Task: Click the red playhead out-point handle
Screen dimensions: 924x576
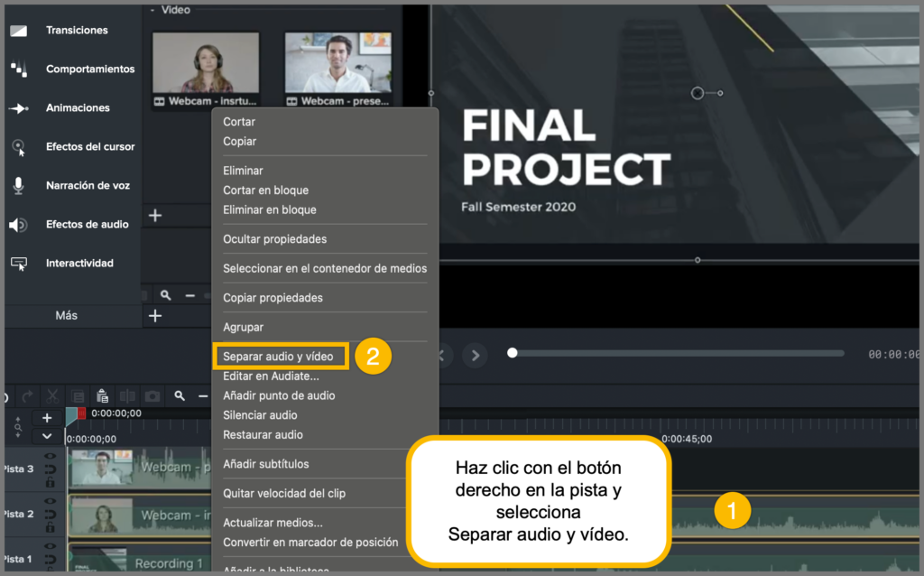Action: pyautogui.click(x=81, y=413)
